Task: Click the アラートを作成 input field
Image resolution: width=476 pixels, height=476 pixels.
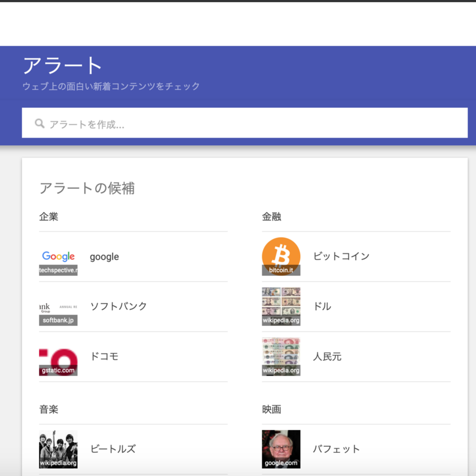Action: [146, 123]
